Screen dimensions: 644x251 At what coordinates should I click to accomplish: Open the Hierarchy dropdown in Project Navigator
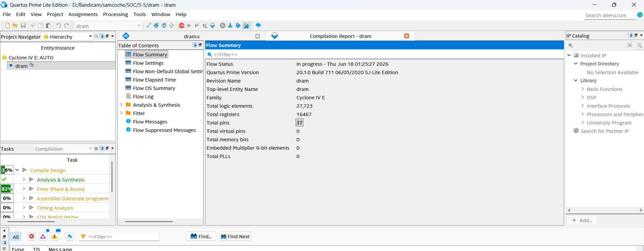[x=90, y=36]
